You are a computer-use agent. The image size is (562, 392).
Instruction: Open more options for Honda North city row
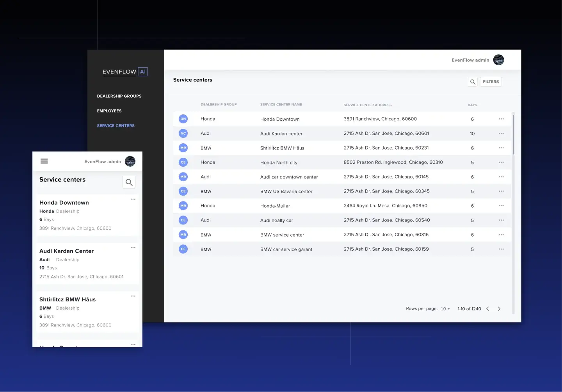point(501,162)
